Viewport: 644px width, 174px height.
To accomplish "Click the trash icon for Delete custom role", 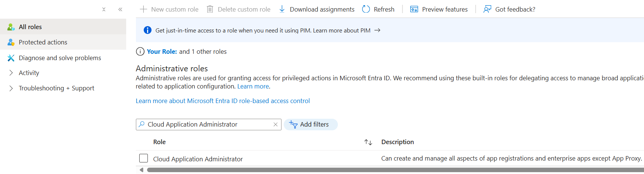I will [210, 9].
